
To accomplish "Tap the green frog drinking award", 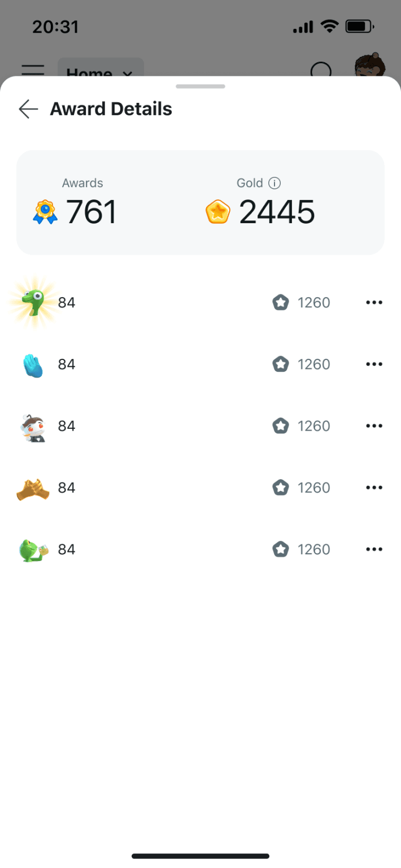I will click(33, 550).
